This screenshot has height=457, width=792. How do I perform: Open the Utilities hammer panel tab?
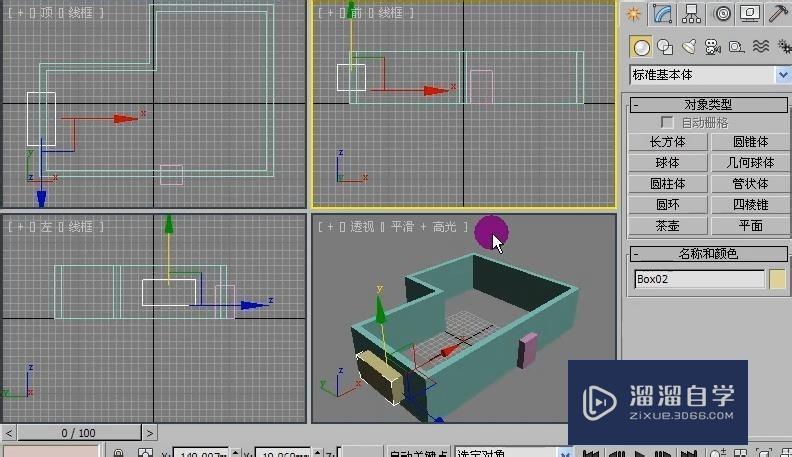[x=779, y=14]
